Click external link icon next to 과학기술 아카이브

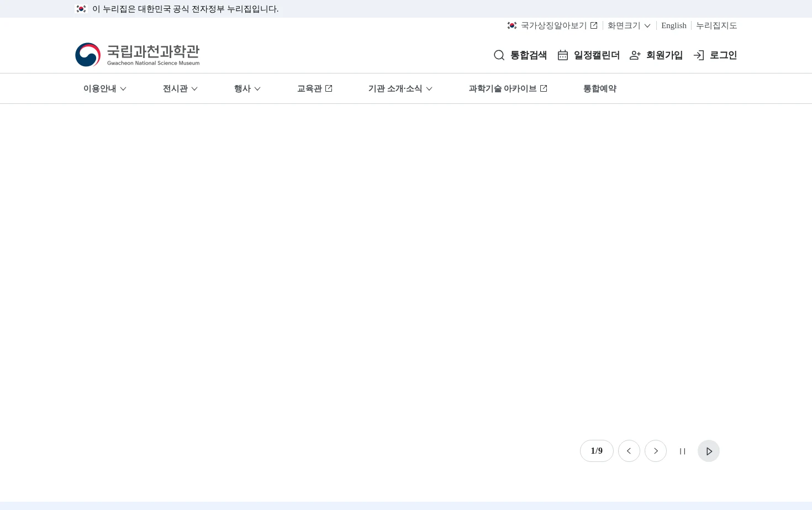coord(544,88)
